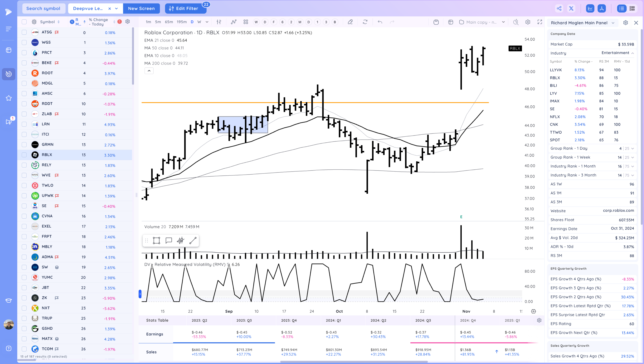Click the pencil draw icon in toolbar

[x=350, y=22]
